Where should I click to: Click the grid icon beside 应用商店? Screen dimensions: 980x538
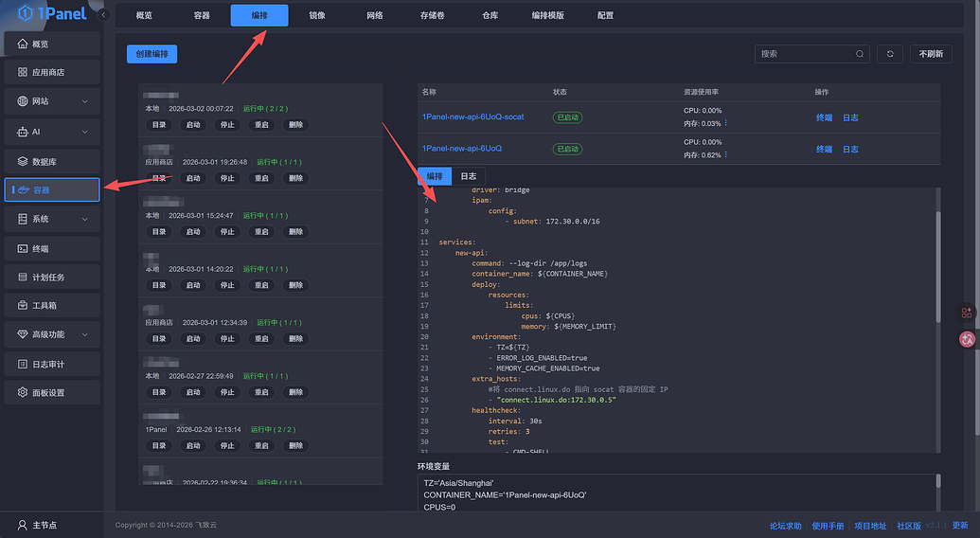click(x=23, y=72)
